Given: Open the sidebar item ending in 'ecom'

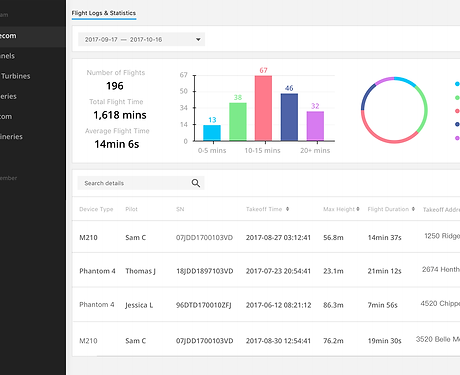Looking at the screenshot, I should click(33, 36).
